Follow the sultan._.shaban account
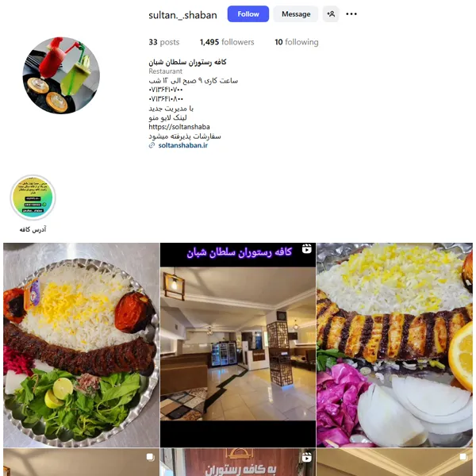 click(248, 14)
